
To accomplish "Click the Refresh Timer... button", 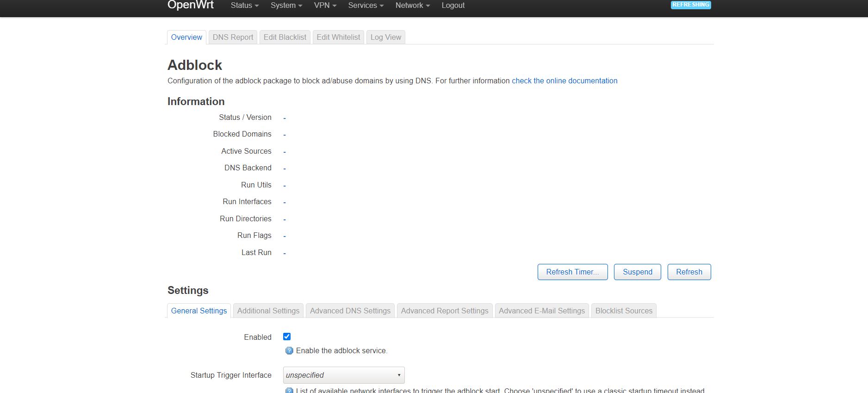I will [x=572, y=272].
